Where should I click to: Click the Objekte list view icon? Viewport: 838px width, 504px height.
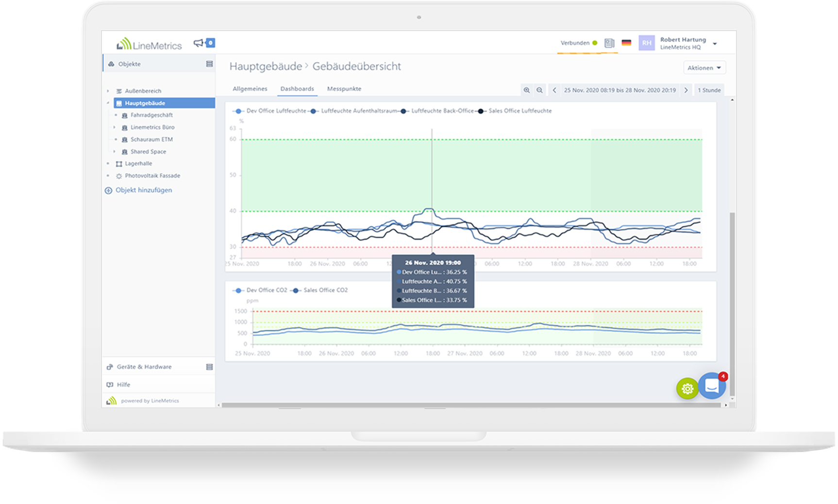pyautogui.click(x=209, y=64)
